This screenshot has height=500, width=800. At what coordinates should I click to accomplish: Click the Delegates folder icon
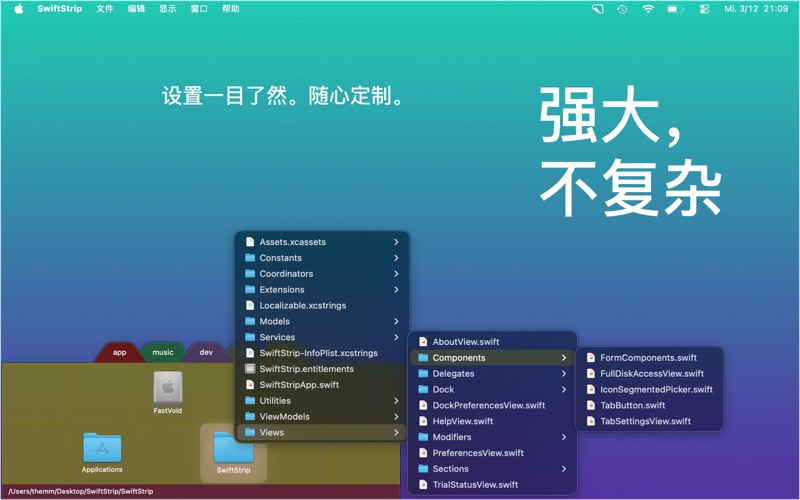(x=423, y=373)
